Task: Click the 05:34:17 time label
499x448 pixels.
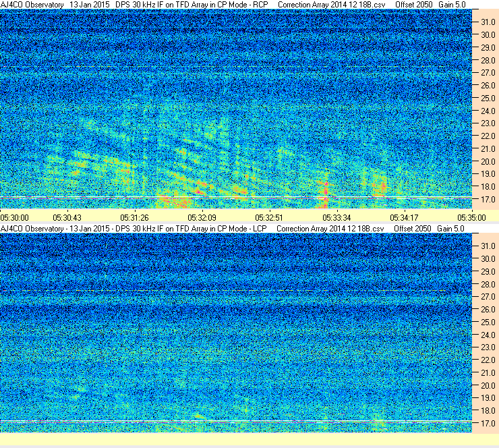Action: (404, 218)
